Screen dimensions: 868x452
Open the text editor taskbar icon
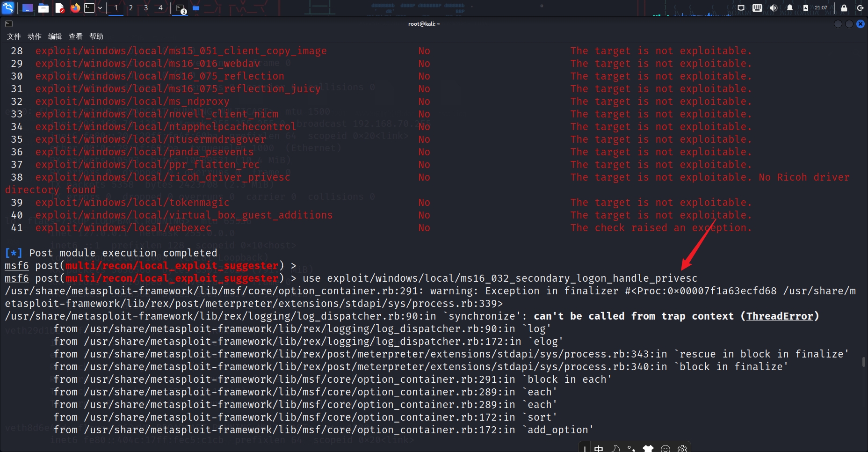point(59,7)
